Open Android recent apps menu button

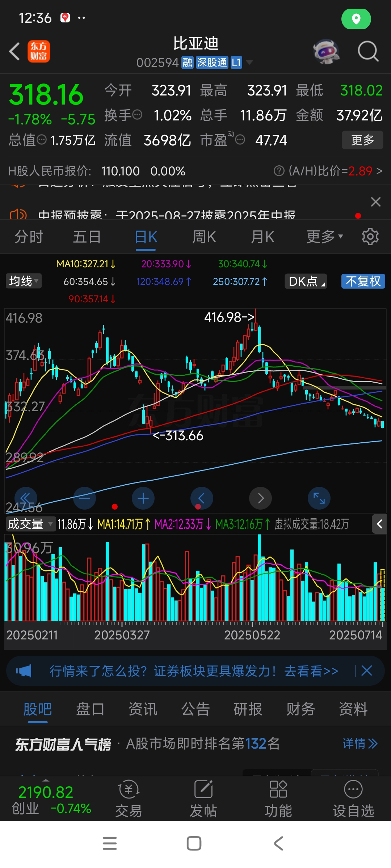[110, 843]
